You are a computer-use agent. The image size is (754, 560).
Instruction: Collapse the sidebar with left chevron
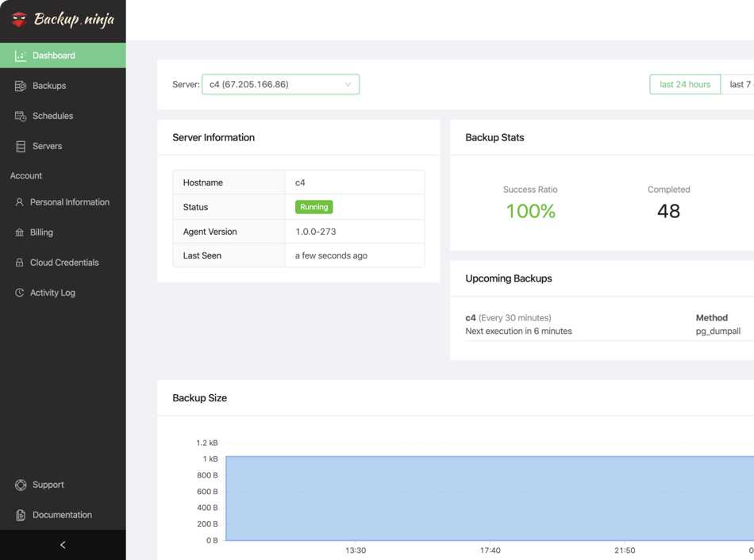coord(63,545)
